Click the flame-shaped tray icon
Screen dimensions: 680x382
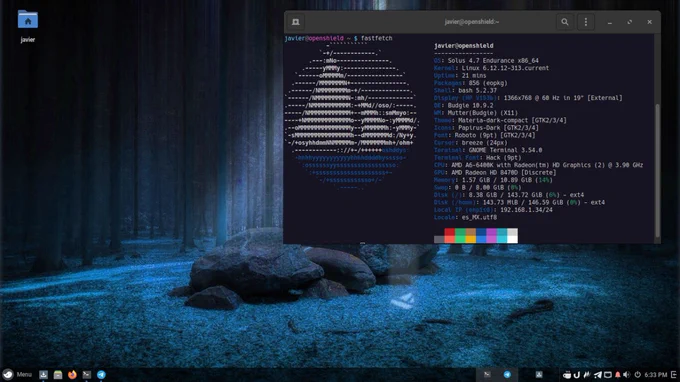[x=587, y=375]
